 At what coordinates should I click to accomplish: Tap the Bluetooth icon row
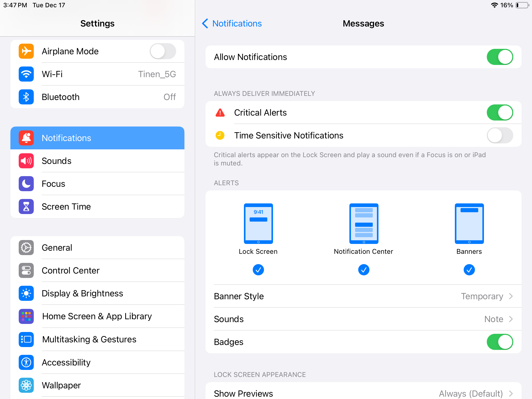(97, 97)
